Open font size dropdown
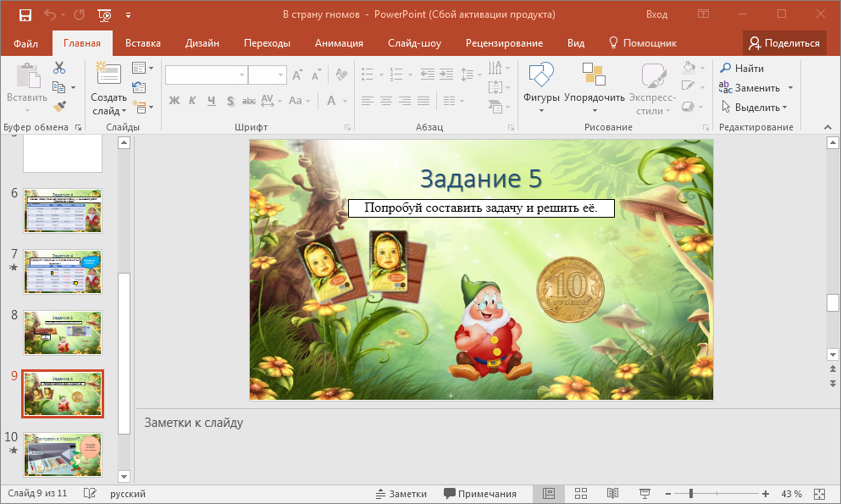 tap(280, 75)
